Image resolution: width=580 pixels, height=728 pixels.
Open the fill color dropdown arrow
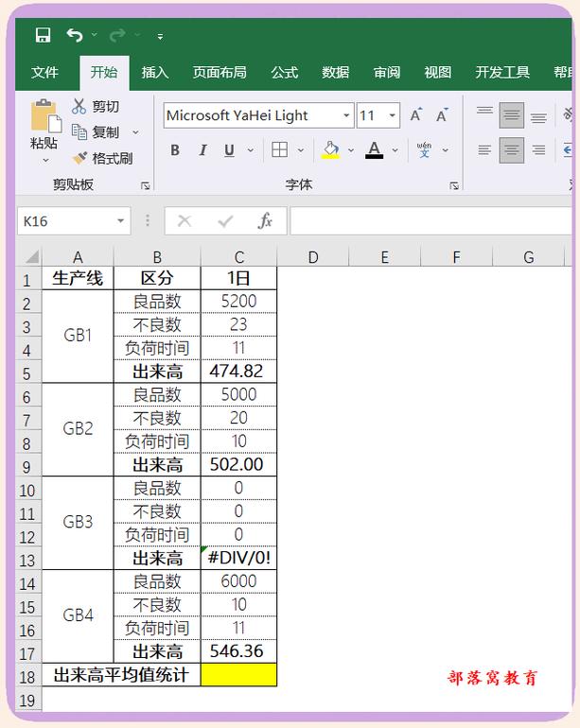coord(351,150)
